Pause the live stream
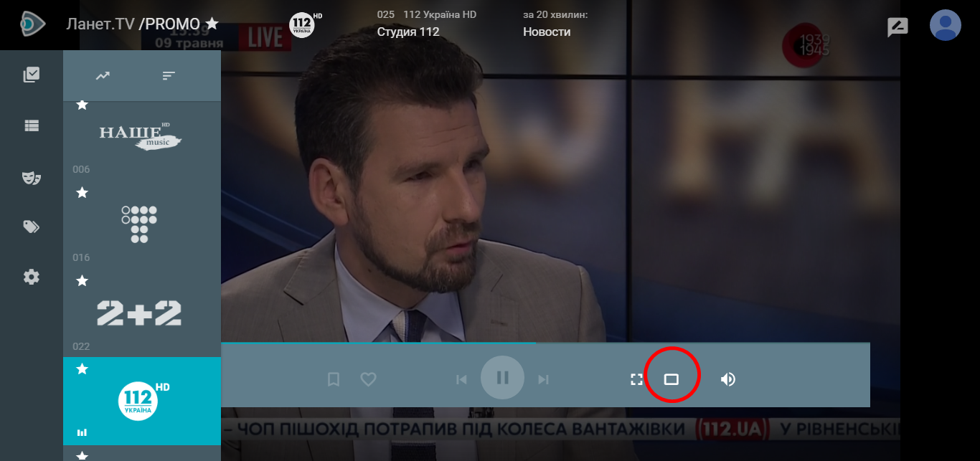Viewport: 980px width, 461px height. 502,378
